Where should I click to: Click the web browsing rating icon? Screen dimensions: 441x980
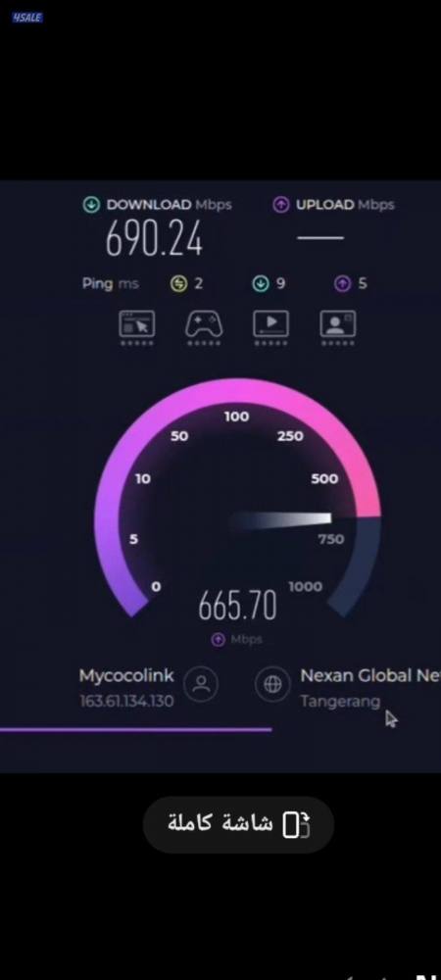(x=137, y=323)
